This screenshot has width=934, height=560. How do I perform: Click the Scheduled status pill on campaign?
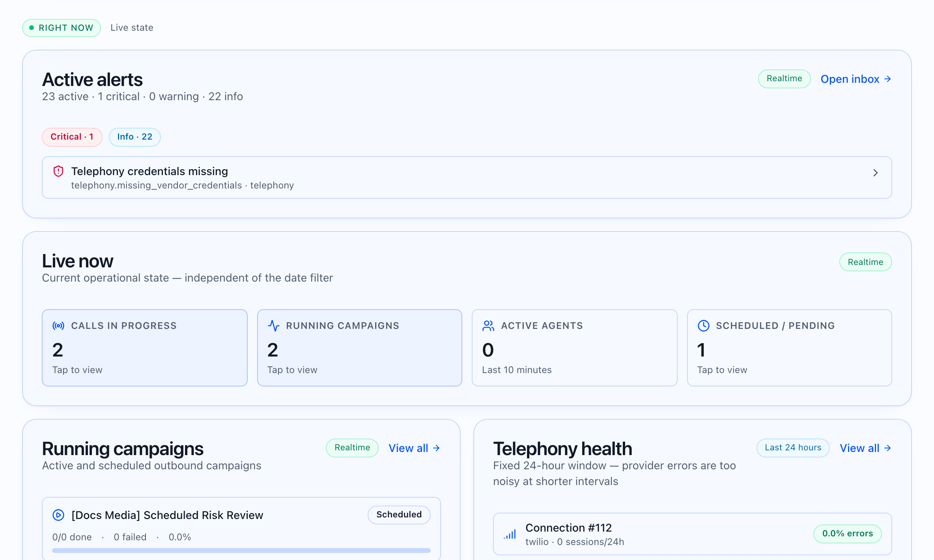point(399,515)
